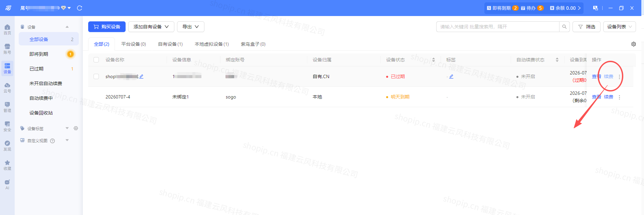Edit the shop device name pencil icon
This screenshot has width=644, height=215.
(x=141, y=76)
